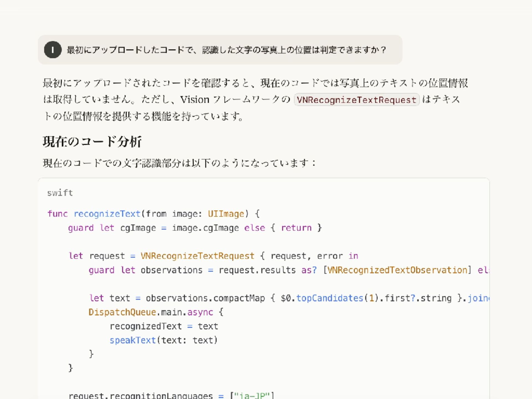Click the recognizedText = text assignment line
532x399 pixels.
[x=164, y=326]
